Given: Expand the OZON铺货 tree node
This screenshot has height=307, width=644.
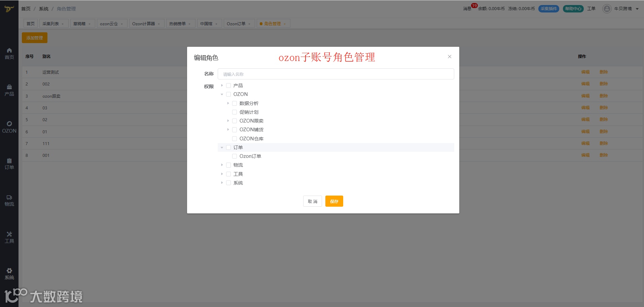Looking at the screenshot, I should point(228,130).
